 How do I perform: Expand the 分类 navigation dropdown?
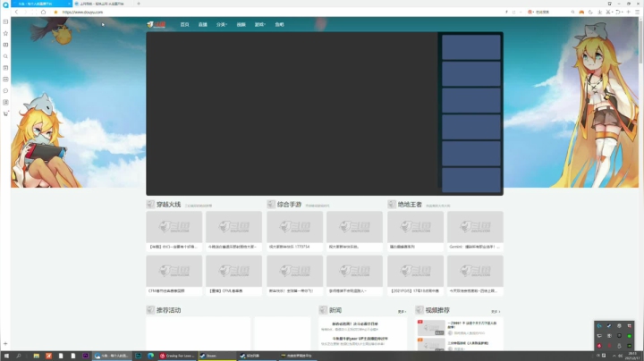[x=222, y=25]
